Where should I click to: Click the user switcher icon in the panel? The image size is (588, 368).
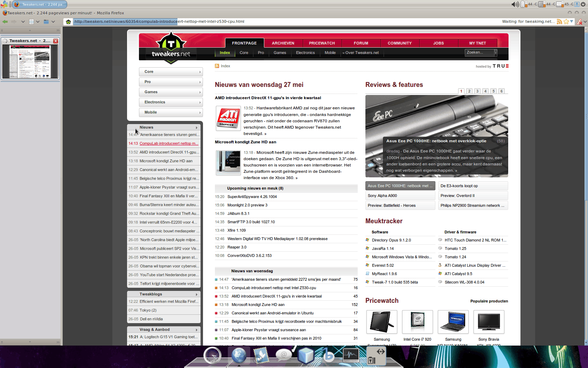(577, 4)
